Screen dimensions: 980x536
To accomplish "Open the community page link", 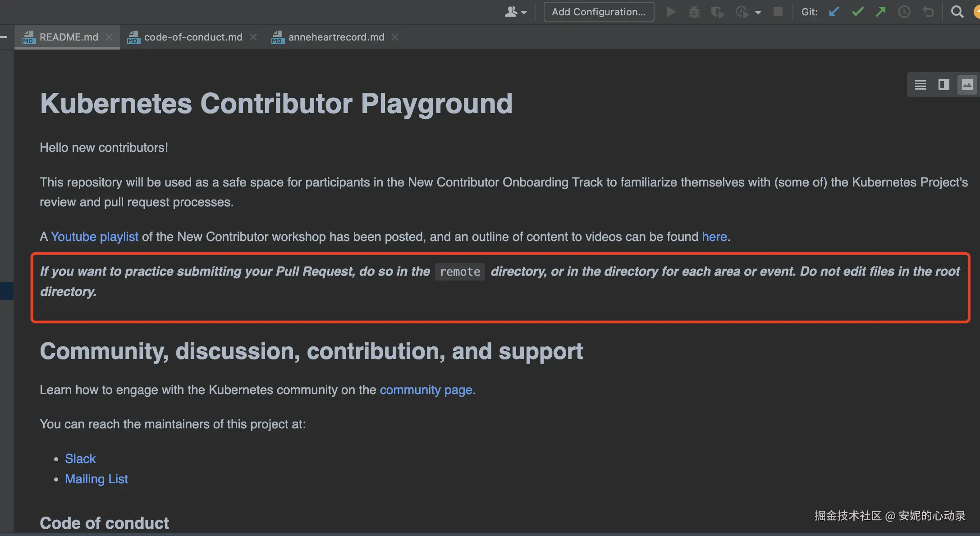I will [x=426, y=390].
